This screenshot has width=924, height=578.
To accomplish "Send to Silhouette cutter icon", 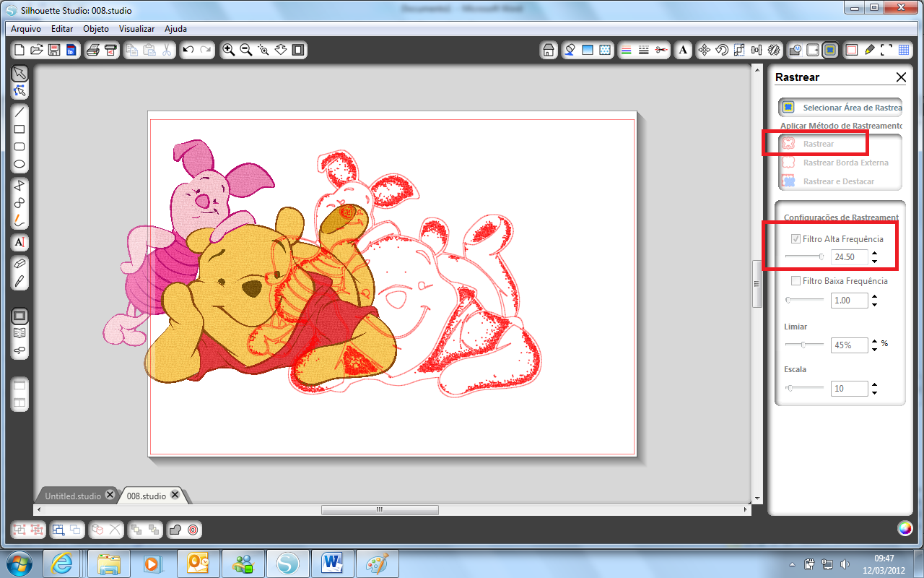I will click(x=110, y=50).
